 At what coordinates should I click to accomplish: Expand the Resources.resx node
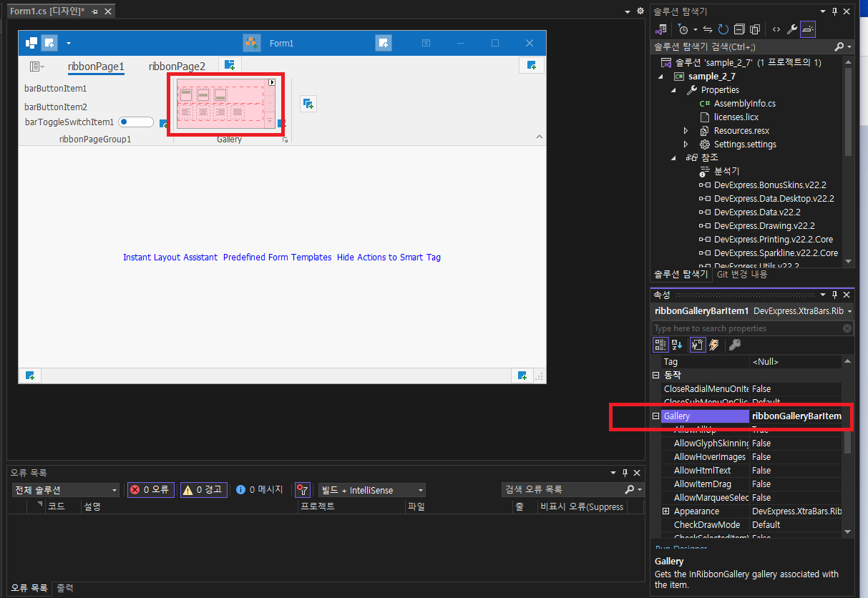686,131
